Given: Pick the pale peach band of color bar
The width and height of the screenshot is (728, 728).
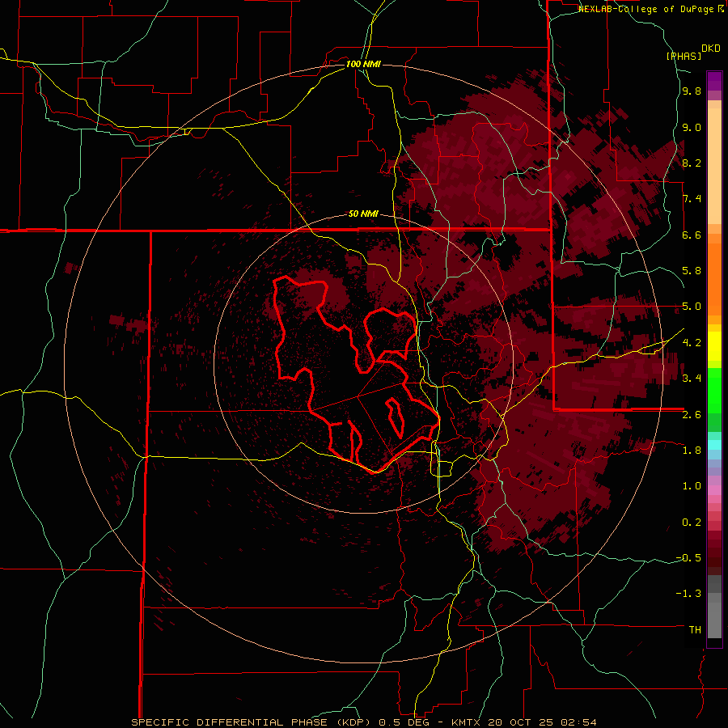Looking at the screenshot, I should coord(714,167).
